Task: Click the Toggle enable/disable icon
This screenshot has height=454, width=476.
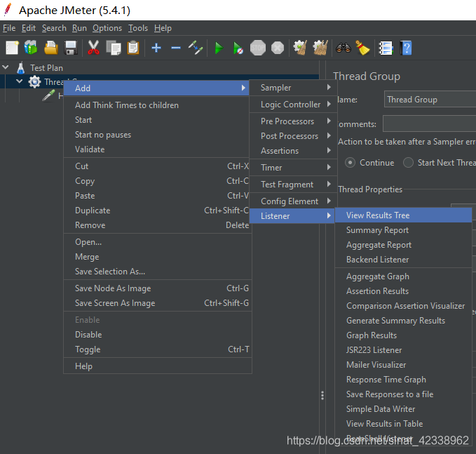Action: (196, 48)
